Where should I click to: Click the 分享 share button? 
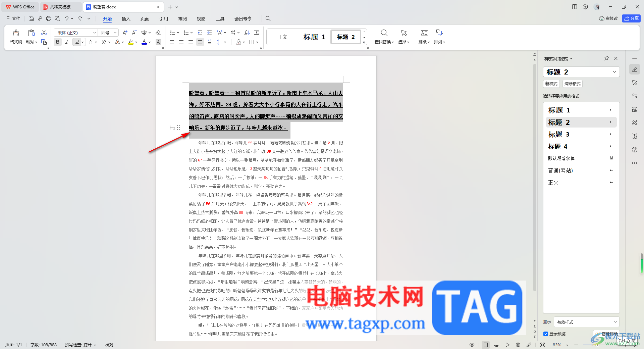pyautogui.click(x=631, y=18)
